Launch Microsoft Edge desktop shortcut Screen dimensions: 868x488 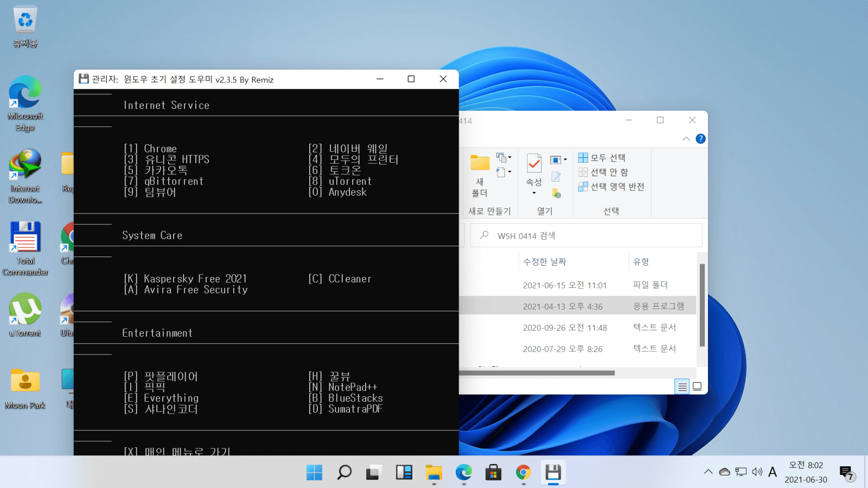coord(25,104)
